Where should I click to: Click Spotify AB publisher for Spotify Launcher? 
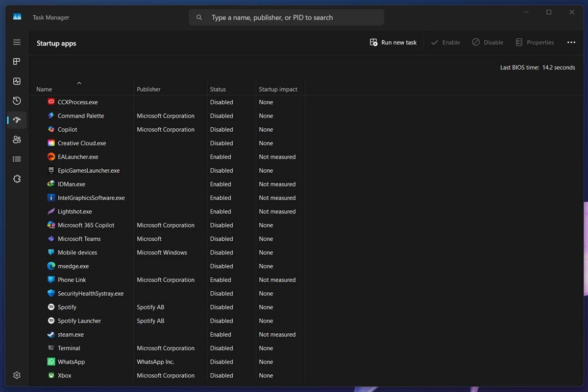(x=150, y=321)
